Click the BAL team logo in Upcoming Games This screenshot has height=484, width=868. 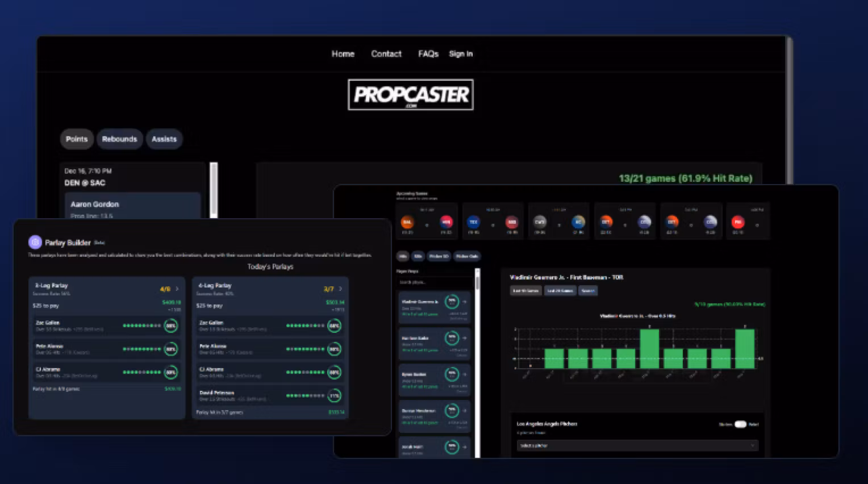[x=407, y=223]
